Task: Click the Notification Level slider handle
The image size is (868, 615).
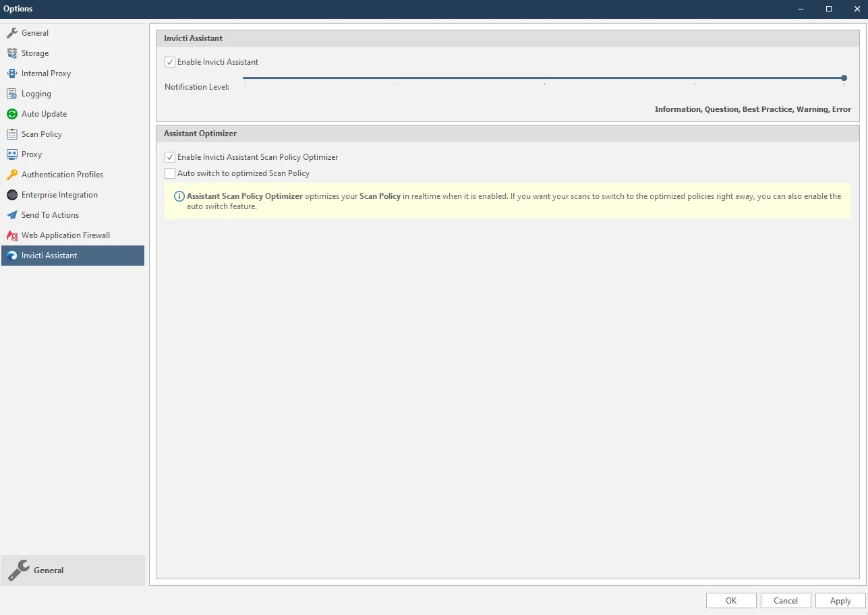Action: (x=844, y=78)
